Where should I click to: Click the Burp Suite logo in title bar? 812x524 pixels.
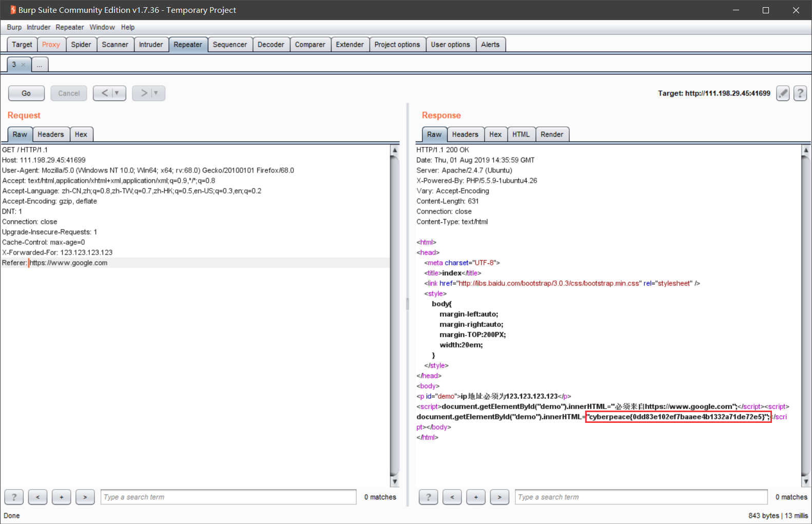click(13, 10)
